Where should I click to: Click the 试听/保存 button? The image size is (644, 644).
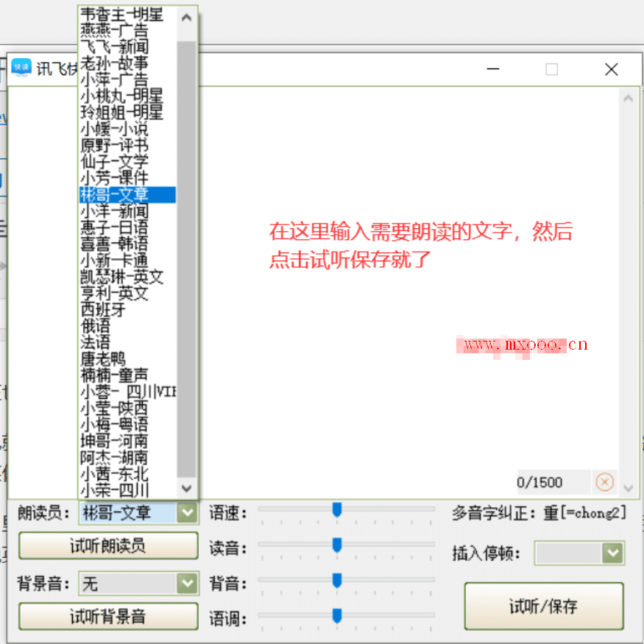tap(543, 606)
